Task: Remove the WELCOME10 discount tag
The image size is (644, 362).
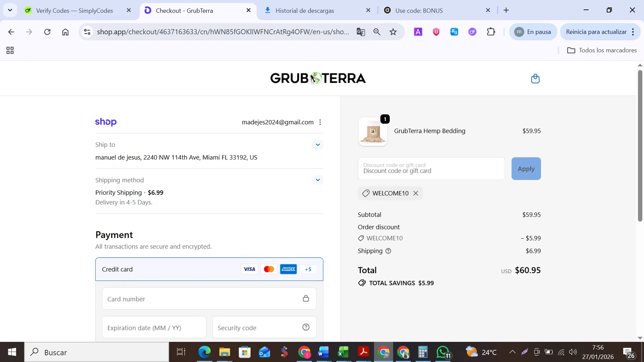Action: pyautogui.click(x=416, y=193)
